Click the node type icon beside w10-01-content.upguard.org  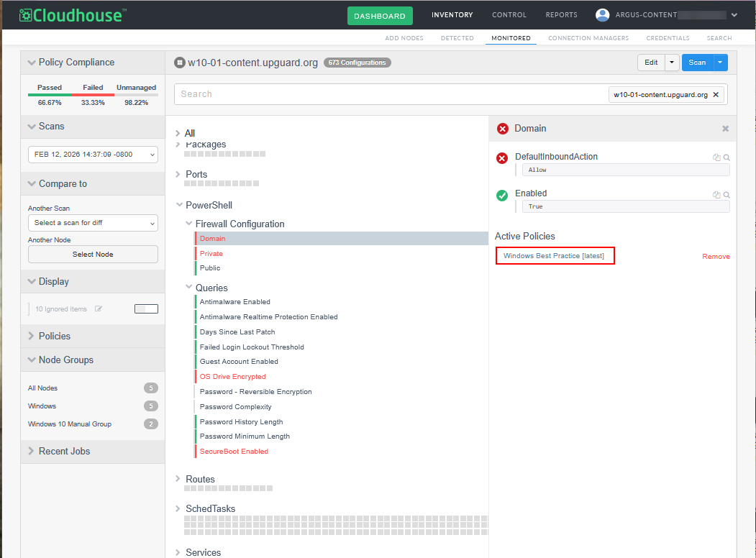point(179,63)
